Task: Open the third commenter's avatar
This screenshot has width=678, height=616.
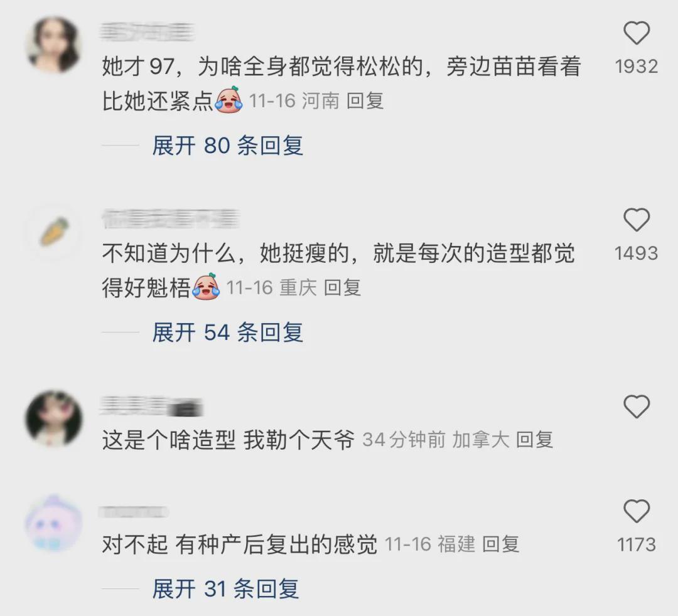Action: 53,418
